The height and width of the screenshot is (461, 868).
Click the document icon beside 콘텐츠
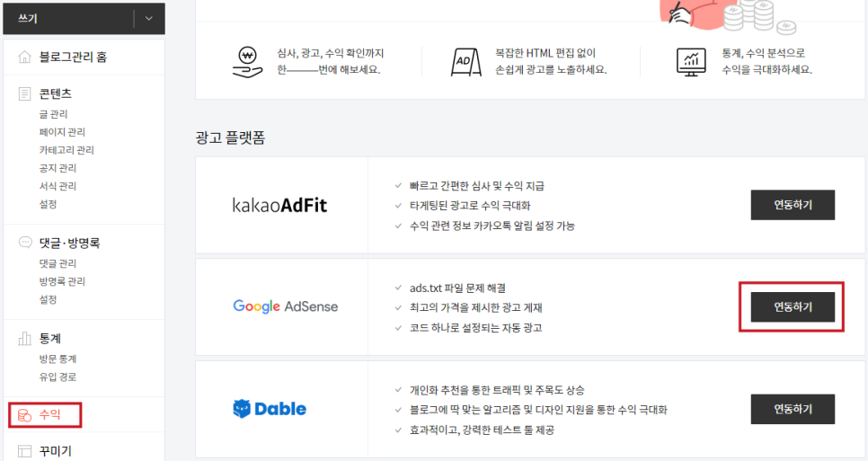(25, 93)
